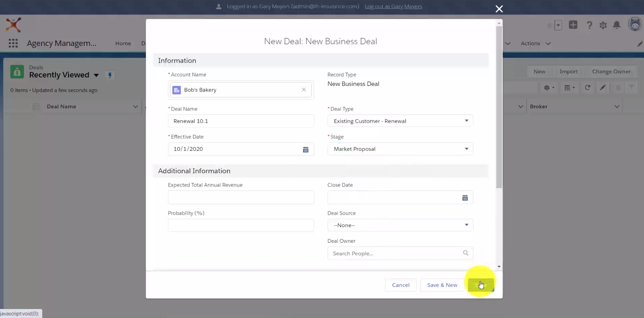Open the list view controls gear
Viewport: 644px width, 318px height.
pos(549,88)
